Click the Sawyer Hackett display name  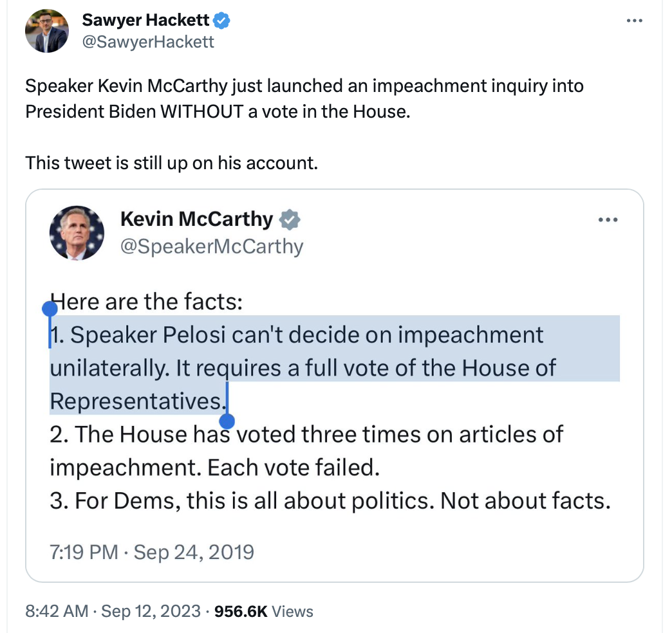click(x=145, y=21)
